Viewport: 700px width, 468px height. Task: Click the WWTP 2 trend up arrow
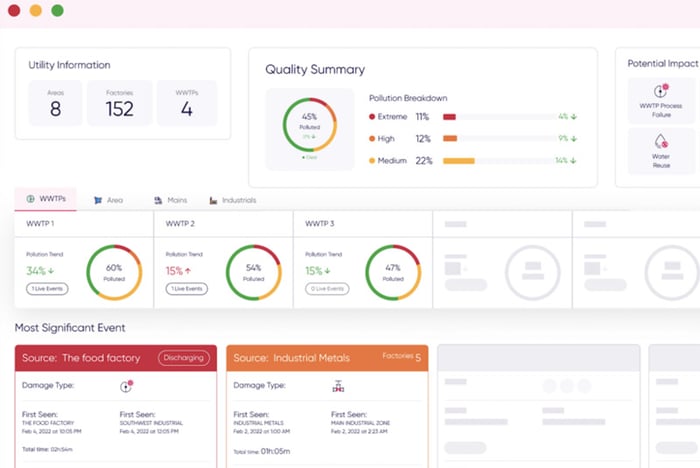tap(188, 271)
